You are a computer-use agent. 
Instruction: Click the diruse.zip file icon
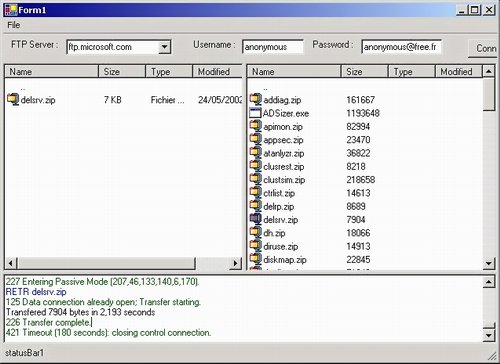256,246
